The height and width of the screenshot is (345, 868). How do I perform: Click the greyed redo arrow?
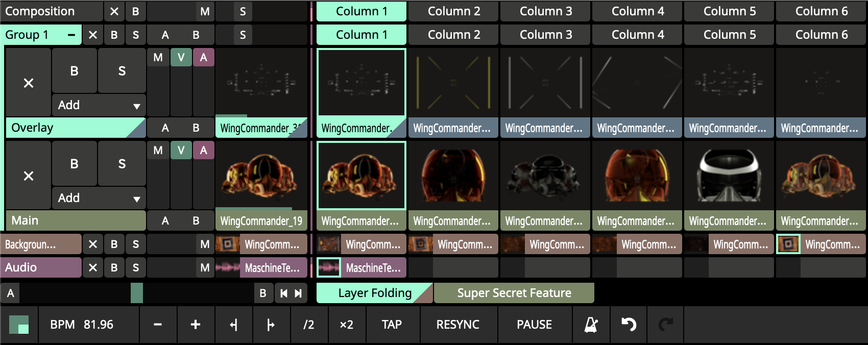666,325
